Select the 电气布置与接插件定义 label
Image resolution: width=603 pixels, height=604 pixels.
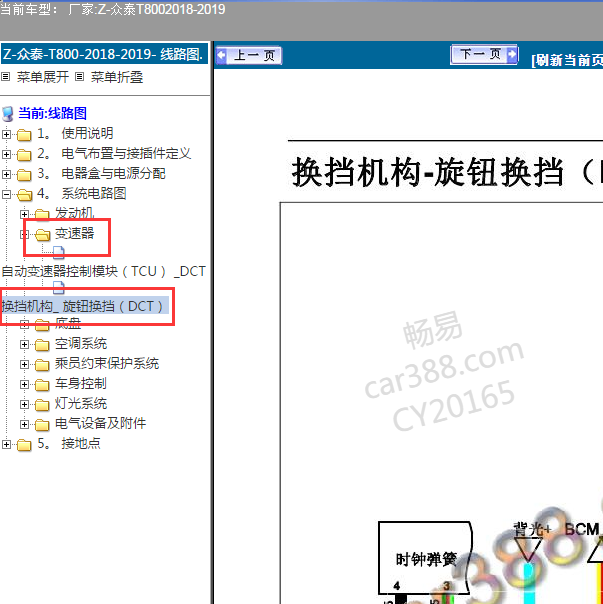(x=114, y=153)
